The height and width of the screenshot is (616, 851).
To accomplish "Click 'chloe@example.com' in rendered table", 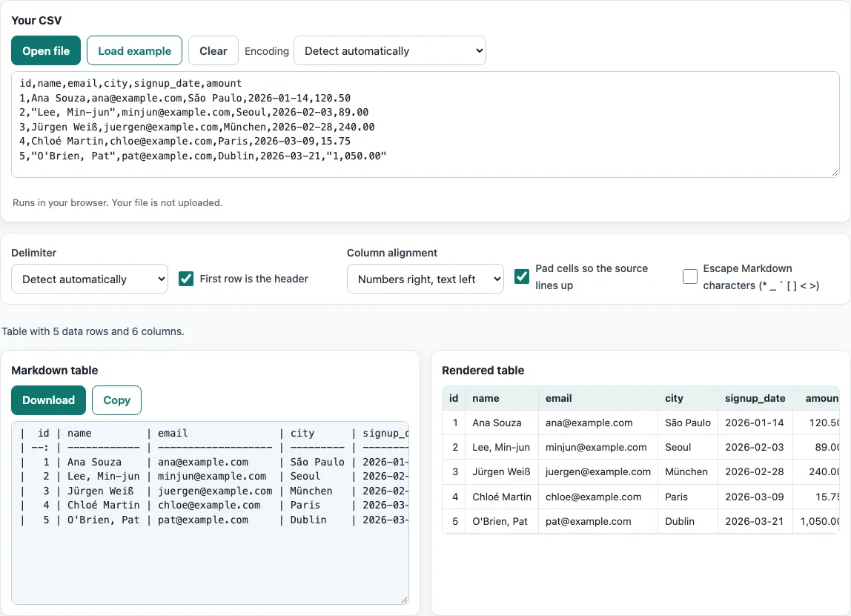I will click(x=598, y=497).
